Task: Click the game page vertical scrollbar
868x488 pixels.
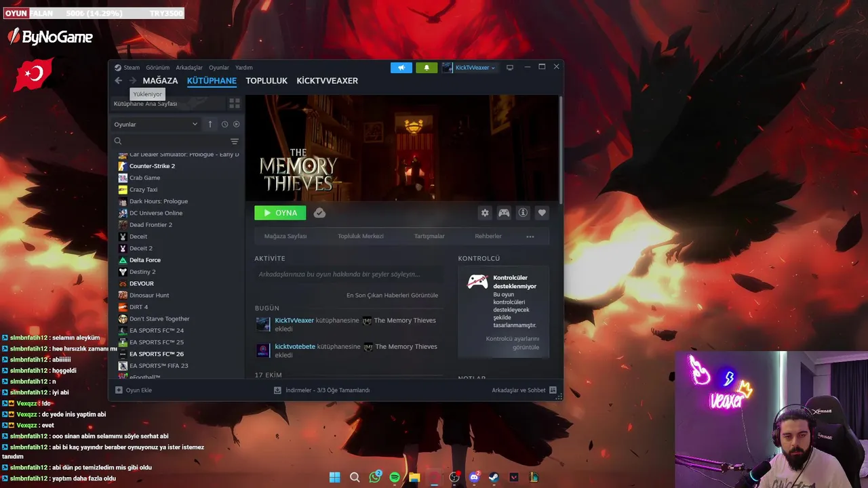Action: point(561,149)
